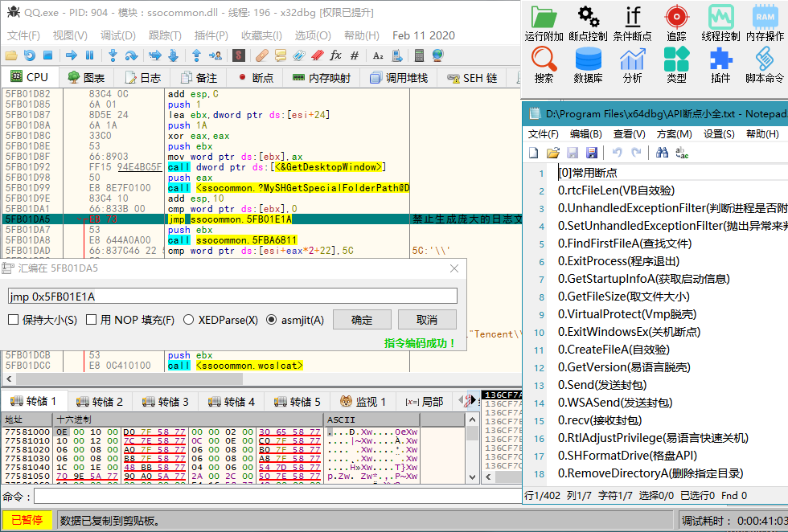Click the run arrow toolbar icon
This screenshot has width=788, height=532.
click(72, 55)
